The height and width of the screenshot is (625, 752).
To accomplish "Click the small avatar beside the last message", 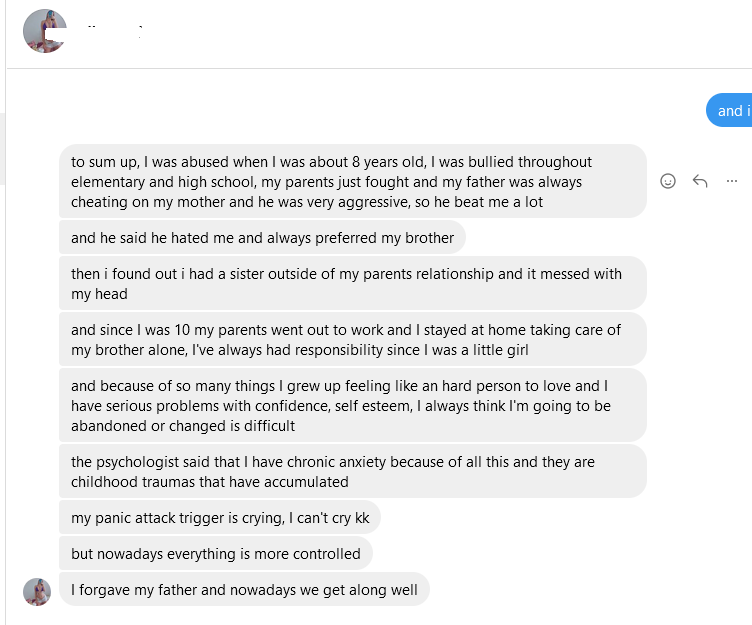I will 37,591.
